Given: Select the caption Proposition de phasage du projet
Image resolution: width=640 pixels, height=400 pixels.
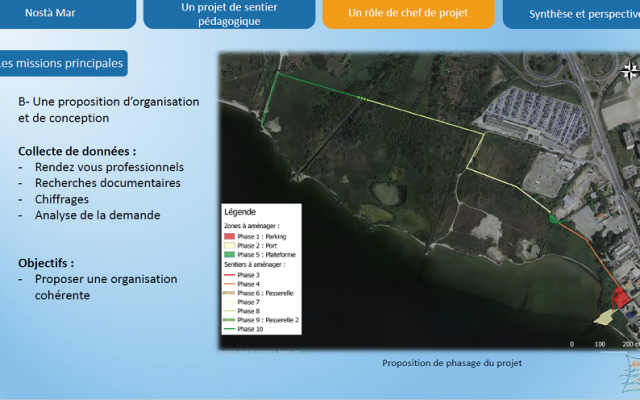Looking at the screenshot, I should coord(452,363).
